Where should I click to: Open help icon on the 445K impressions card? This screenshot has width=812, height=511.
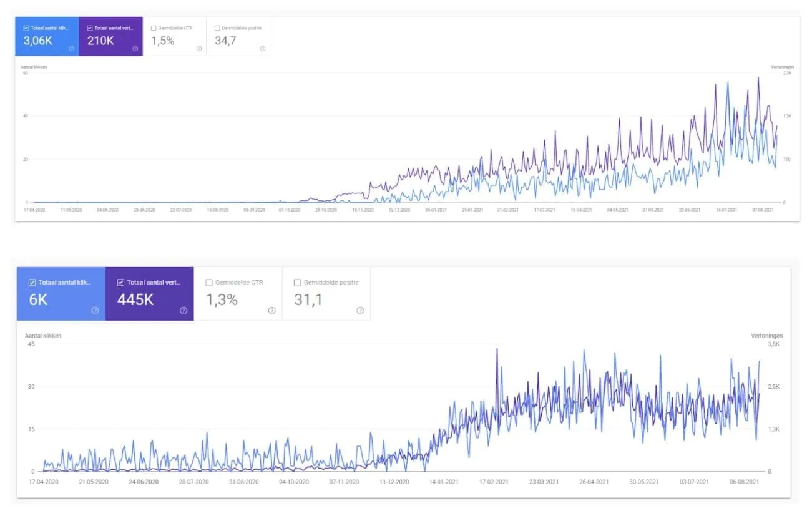[x=183, y=310]
